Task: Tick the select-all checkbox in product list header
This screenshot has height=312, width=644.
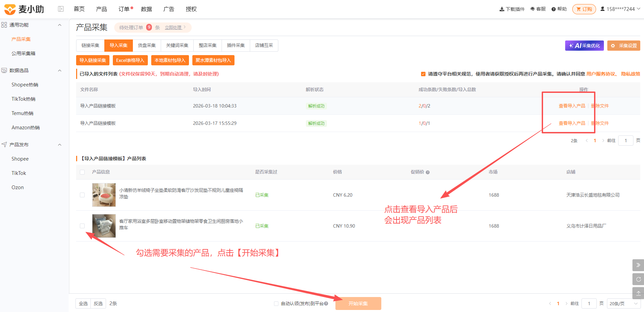Action: [82, 172]
